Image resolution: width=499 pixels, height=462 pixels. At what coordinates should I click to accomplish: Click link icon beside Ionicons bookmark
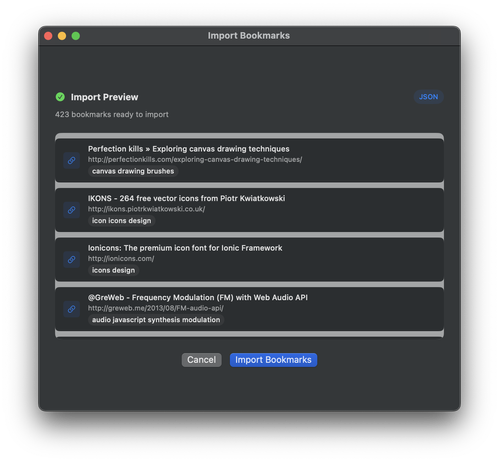71,259
